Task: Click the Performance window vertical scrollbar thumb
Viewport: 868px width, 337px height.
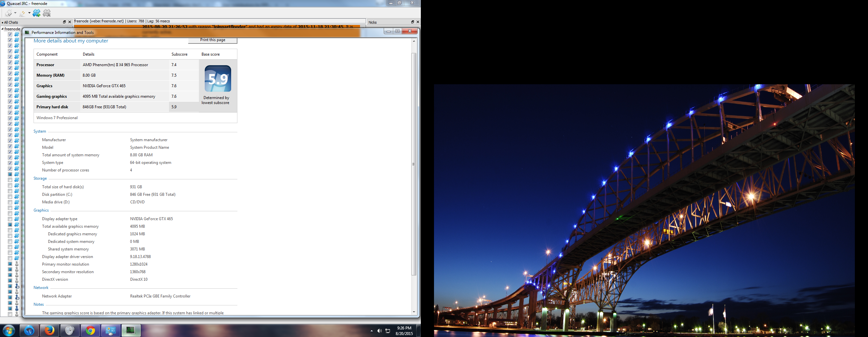Action: 414,164
